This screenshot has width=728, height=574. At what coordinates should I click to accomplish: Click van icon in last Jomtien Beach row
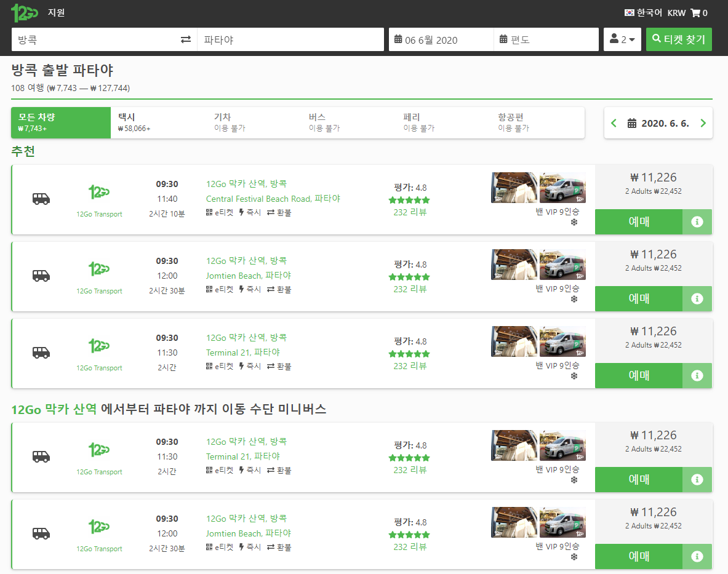41,533
